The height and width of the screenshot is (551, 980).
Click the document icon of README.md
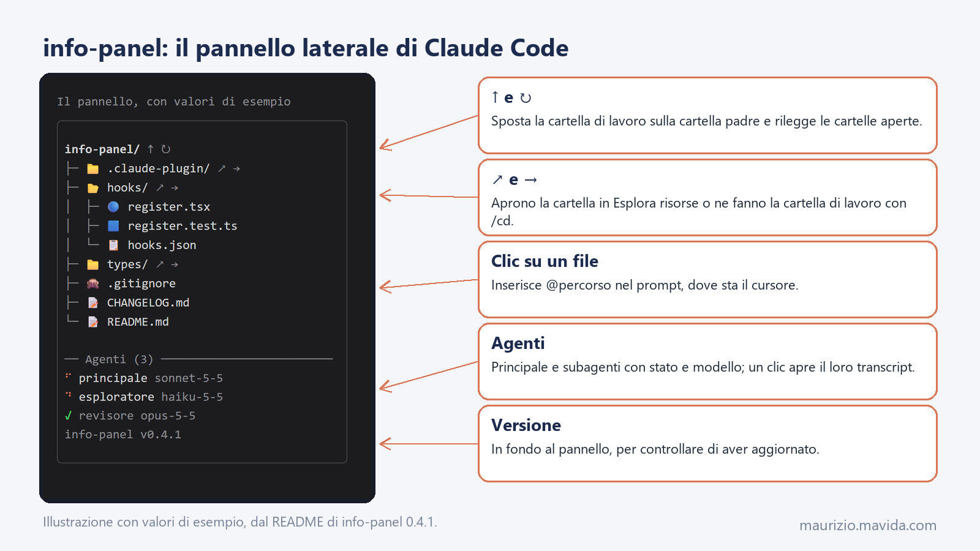93,321
